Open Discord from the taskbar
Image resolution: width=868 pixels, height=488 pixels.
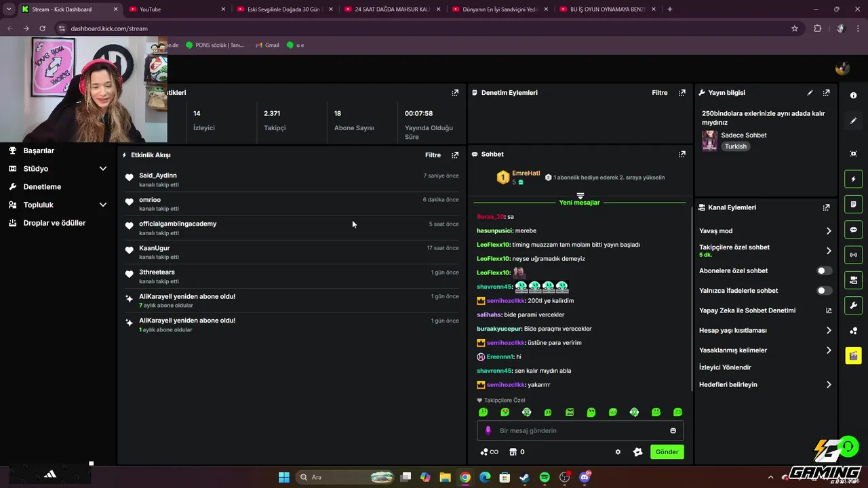[x=585, y=477]
